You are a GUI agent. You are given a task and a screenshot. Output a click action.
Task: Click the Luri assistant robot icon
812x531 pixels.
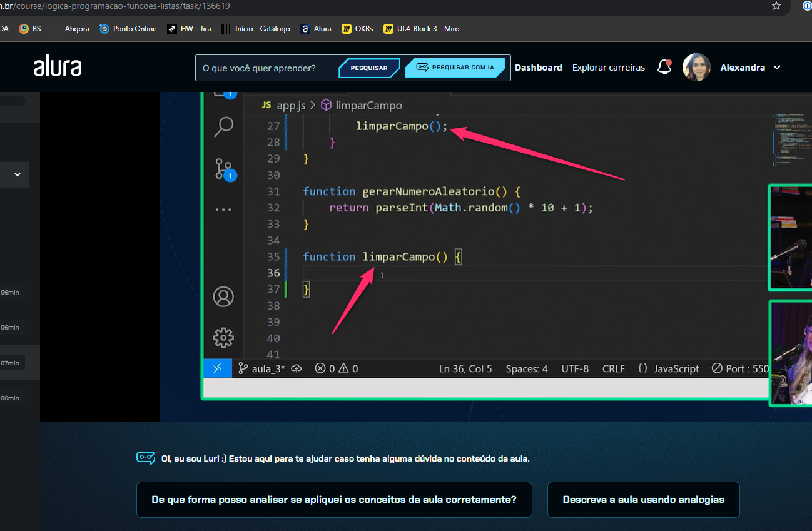146,458
